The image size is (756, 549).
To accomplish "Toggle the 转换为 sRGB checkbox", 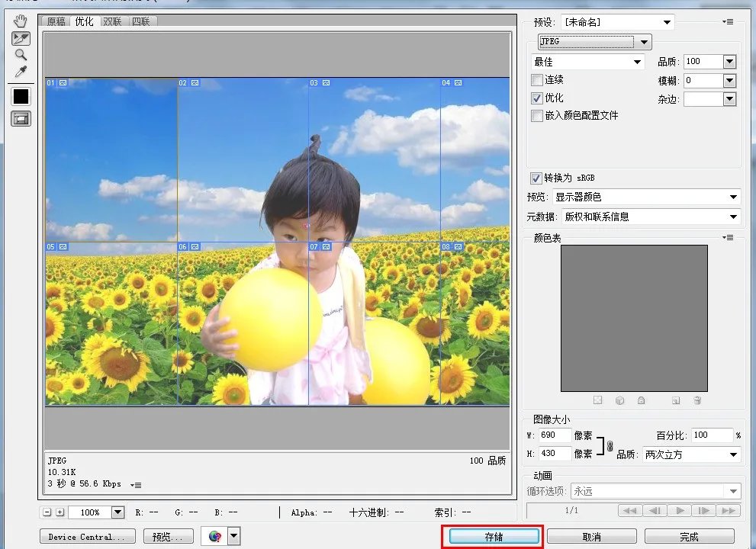I will [537, 178].
